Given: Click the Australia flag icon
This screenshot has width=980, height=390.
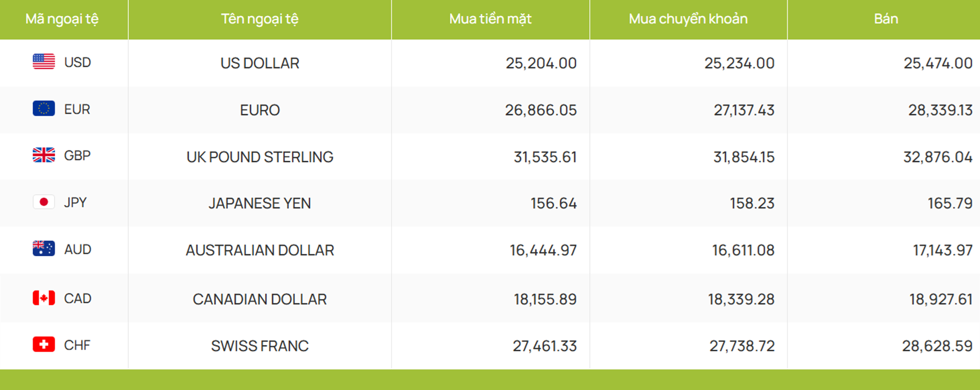Looking at the screenshot, I should click(44, 248).
